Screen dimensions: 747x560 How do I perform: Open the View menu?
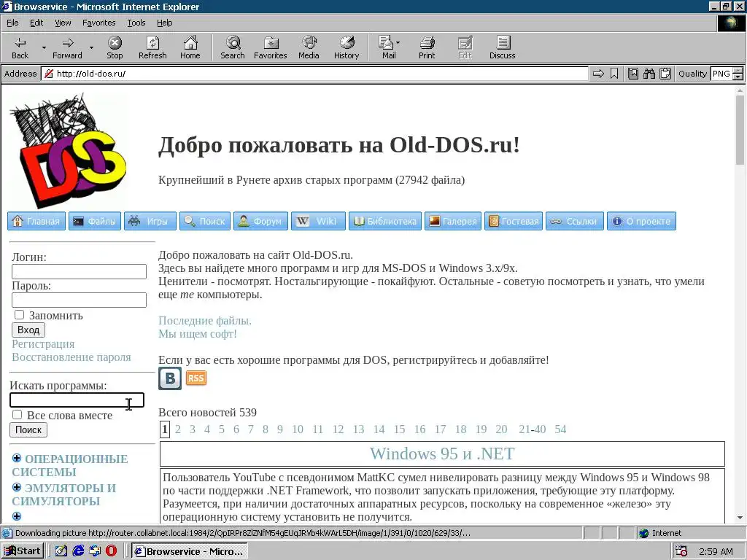pos(63,23)
